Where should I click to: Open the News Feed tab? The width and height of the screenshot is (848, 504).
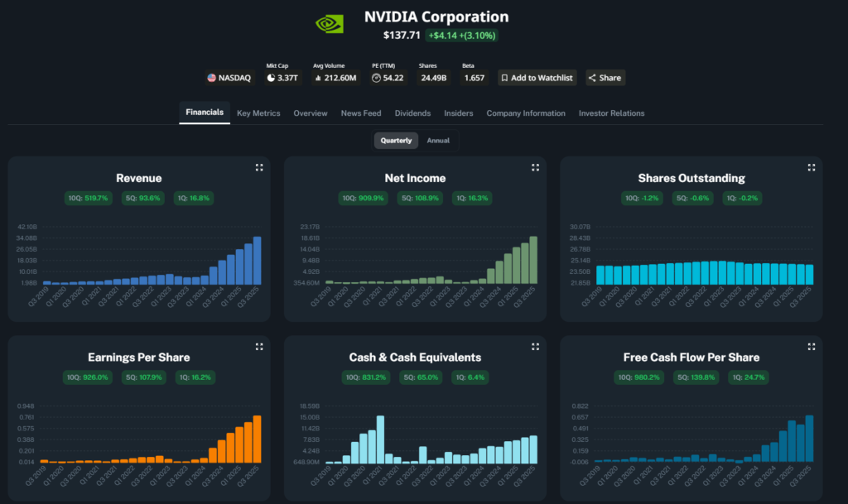tap(361, 113)
